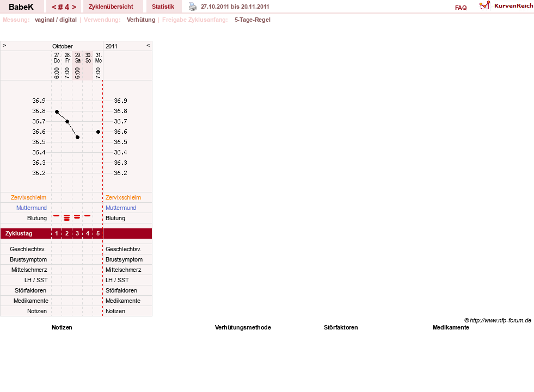
Task: Click the left Blutung row label
Action: (37, 218)
